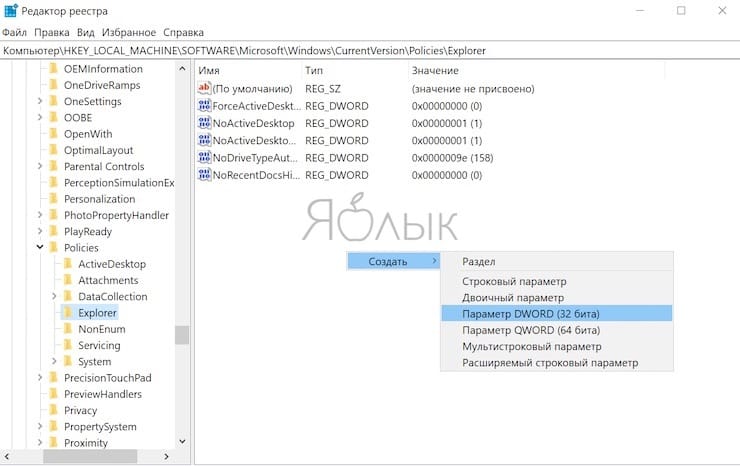Click the Servicing folder icon
This screenshot has width=740, height=466.
[68, 345]
